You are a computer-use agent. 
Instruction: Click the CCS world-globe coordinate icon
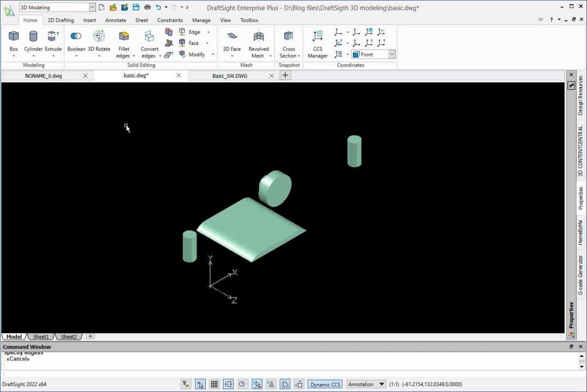coord(369,32)
